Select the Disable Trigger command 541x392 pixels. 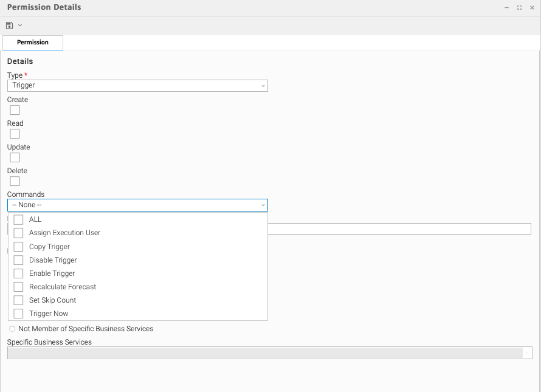pyautogui.click(x=19, y=260)
